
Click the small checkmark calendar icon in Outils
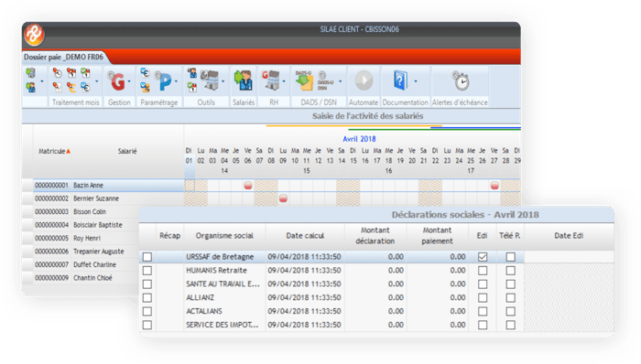point(191,87)
